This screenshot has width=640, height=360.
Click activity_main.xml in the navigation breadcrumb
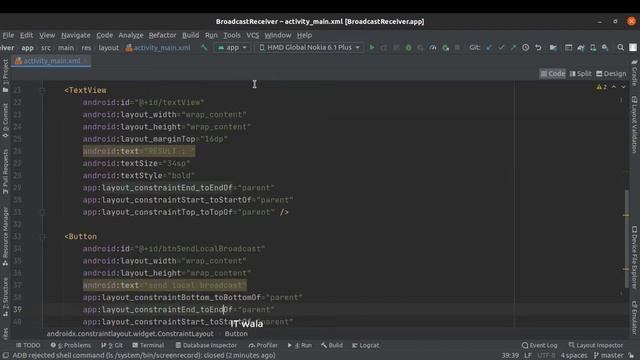[158, 48]
